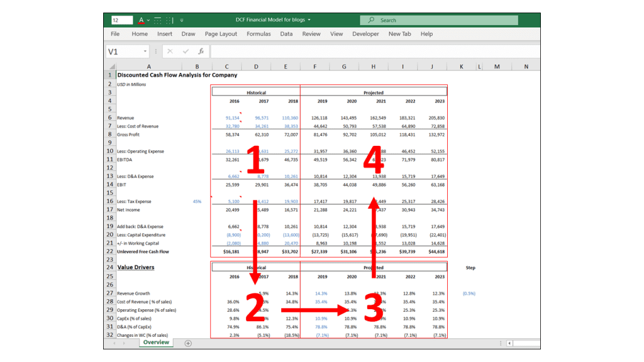Select the Overview sheet tab
Viewport: 644px width, 362px height.
tap(156, 343)
